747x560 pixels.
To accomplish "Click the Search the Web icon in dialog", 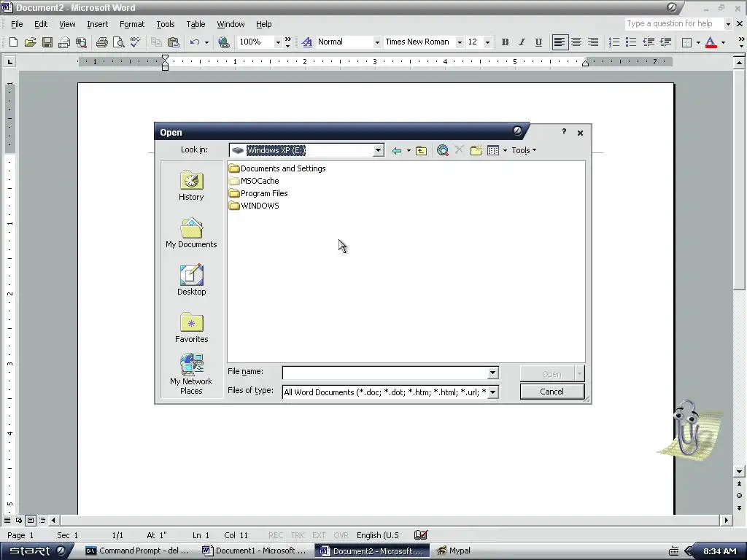I will click(443, 150).
